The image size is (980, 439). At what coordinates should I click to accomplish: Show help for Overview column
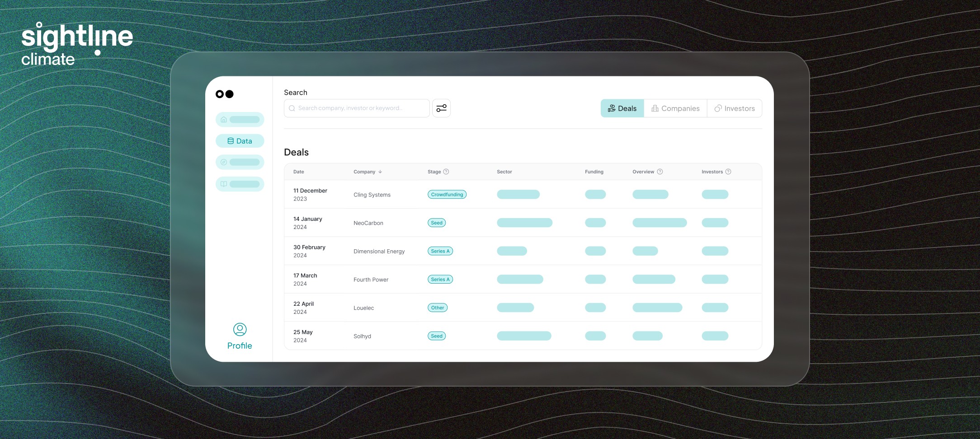coord(660,172)
